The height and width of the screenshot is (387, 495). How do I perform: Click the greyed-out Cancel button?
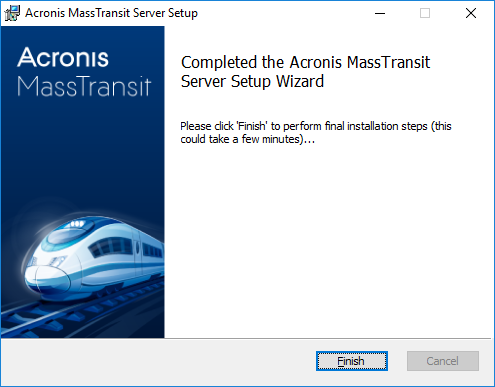pyautogui.click(x=443, y=361)
